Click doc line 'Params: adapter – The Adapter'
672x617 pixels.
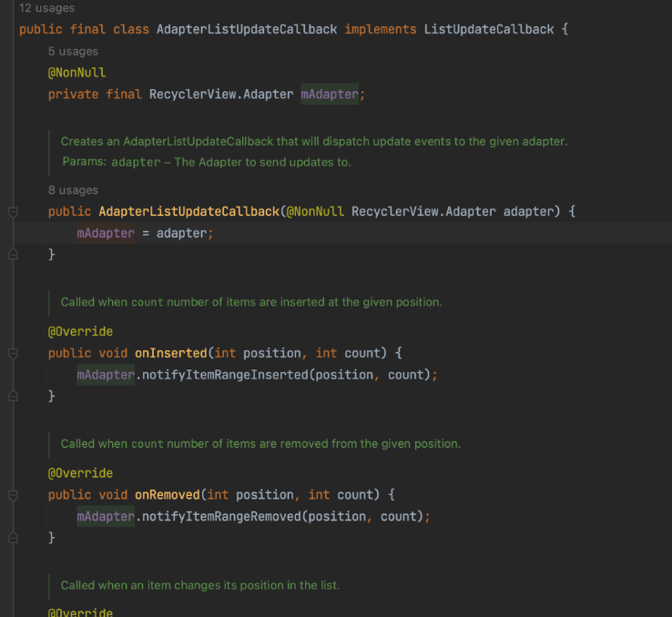coord(207,162)
